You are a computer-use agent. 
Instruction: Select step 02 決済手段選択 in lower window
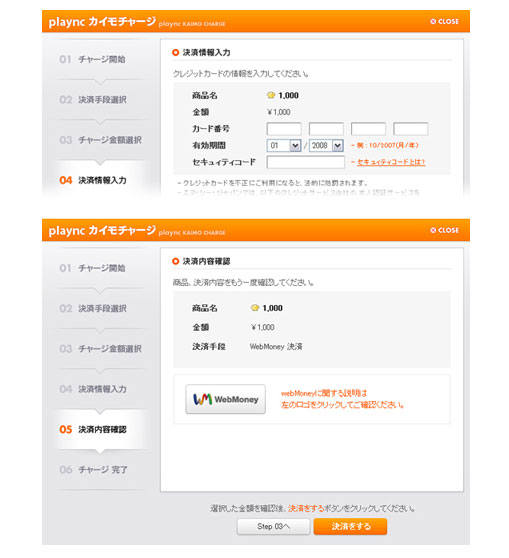click(x=93, y=308)
